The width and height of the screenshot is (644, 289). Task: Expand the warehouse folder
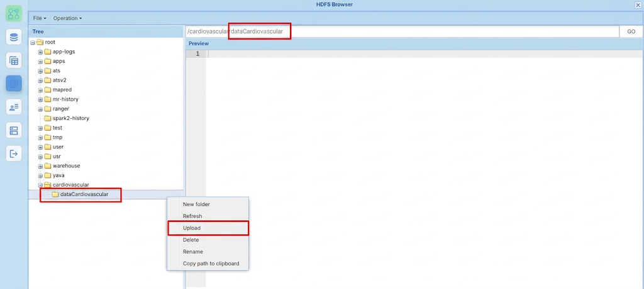pos(40,166)
